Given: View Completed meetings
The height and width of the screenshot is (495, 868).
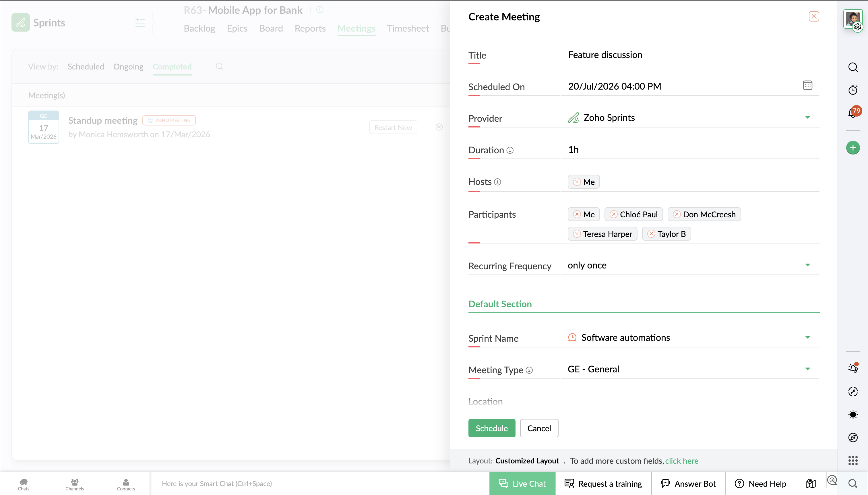Looking at the screenshot, I should [172, 67].
